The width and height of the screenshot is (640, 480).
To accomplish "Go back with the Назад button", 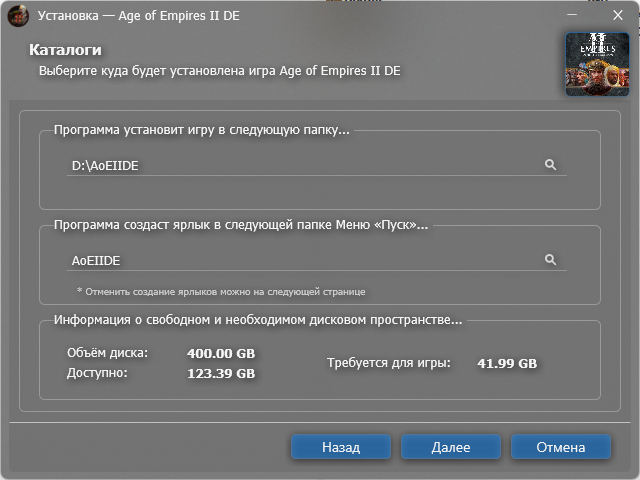I will click(341, 447).
